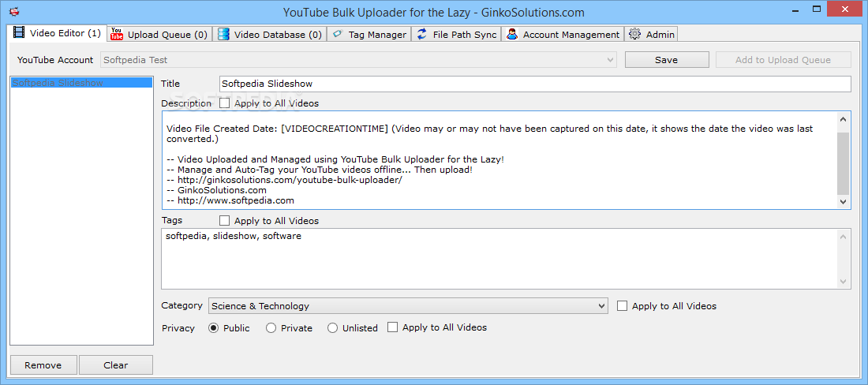Click the ginkosolutions.com youtube-bulk-uploader URL line

(x=284, y=180)
